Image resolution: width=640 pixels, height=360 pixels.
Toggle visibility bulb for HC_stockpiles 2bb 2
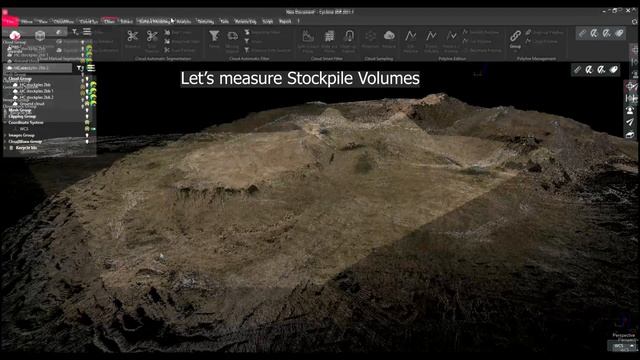[87, 98]
